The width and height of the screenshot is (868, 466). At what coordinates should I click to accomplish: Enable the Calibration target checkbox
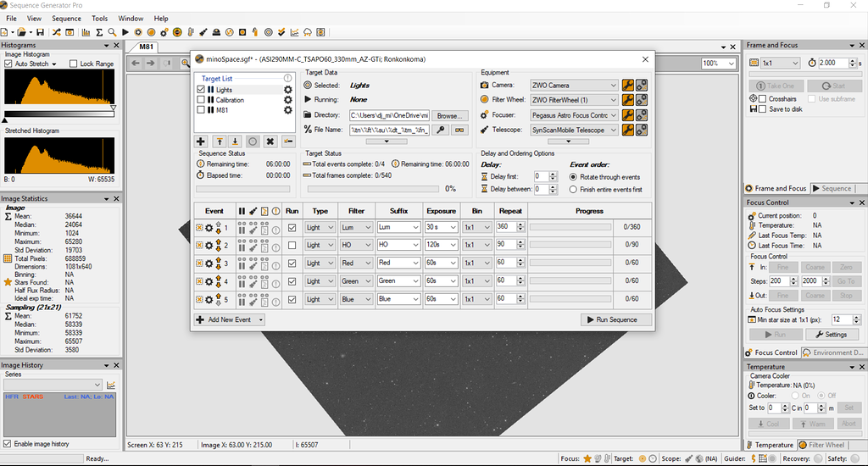pos(201,100)
